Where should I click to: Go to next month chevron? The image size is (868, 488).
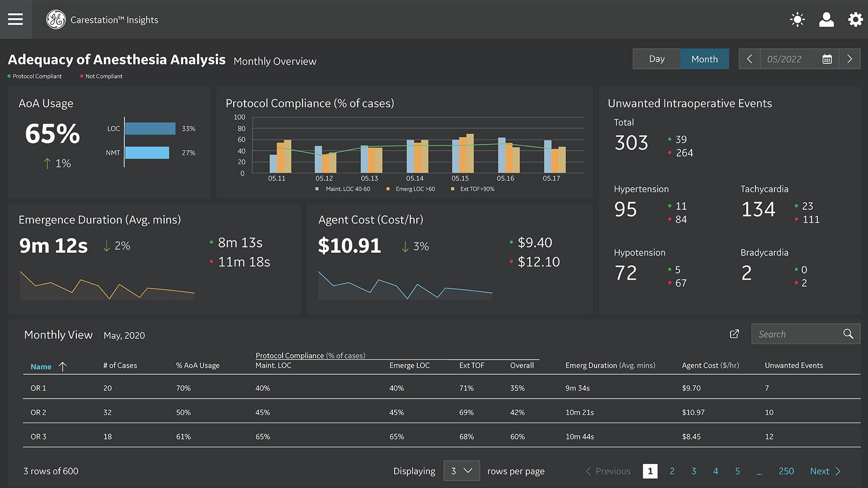coord(849,59)
